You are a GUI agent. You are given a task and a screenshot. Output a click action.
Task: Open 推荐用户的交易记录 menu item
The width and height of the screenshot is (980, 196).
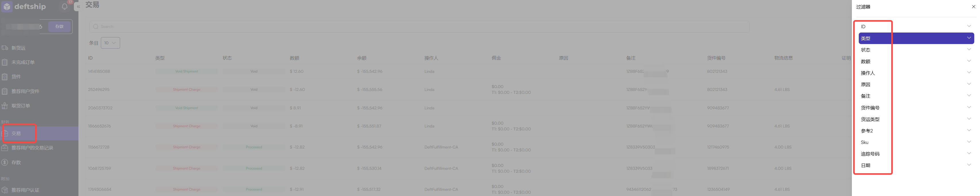(x=32, y=148)
